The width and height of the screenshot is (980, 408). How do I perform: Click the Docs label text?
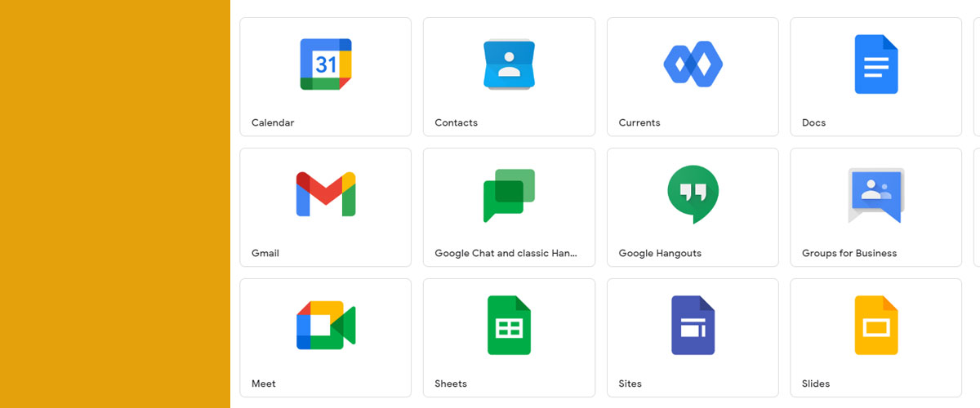tap(813, 122)
